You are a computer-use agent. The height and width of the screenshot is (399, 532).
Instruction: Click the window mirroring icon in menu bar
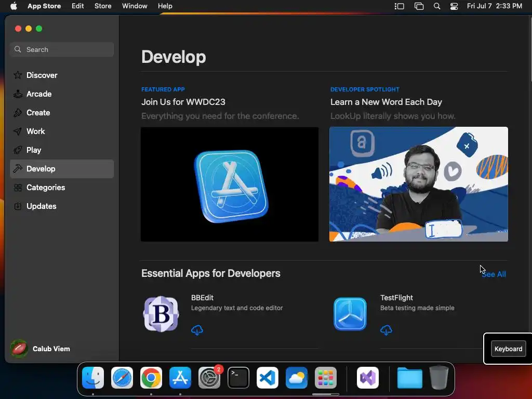(419, 6)
